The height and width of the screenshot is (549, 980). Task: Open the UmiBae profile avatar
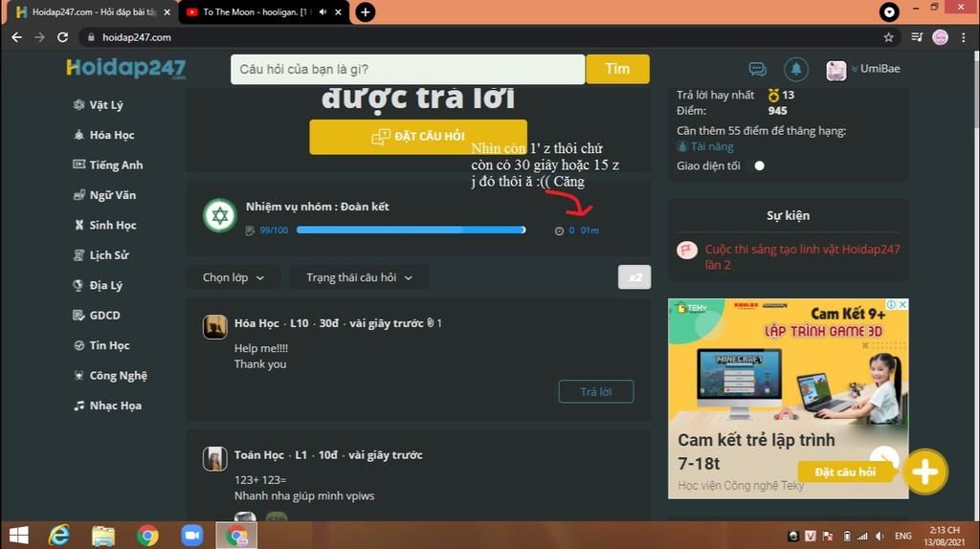coord(835,70)
